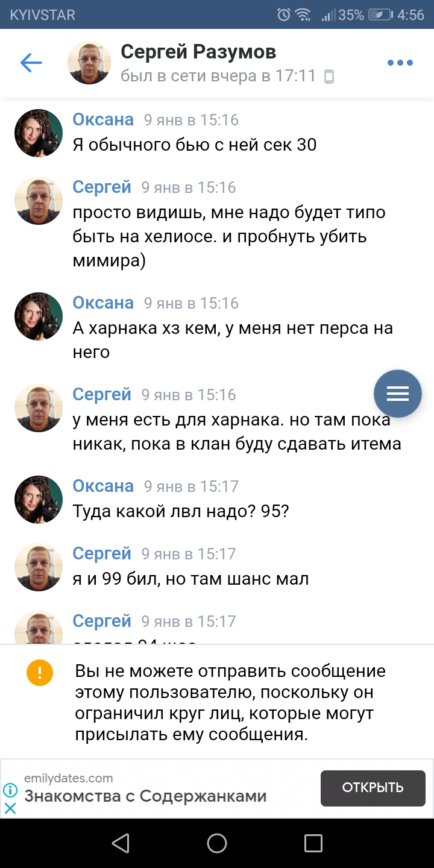Open Сергей Разумов's header profile photo
Screen dimensions: 434x868
(89, 63)
